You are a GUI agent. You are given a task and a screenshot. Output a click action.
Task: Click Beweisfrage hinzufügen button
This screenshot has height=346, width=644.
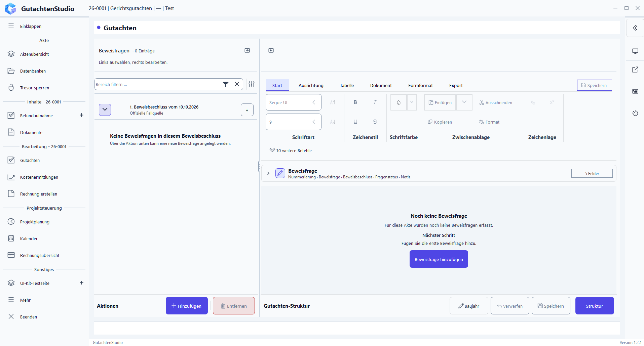pos(439,259)
